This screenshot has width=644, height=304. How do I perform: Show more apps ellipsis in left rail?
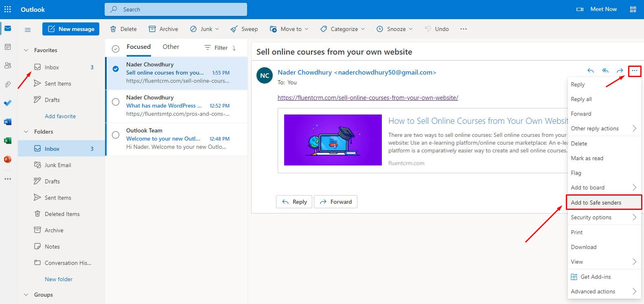8,179
